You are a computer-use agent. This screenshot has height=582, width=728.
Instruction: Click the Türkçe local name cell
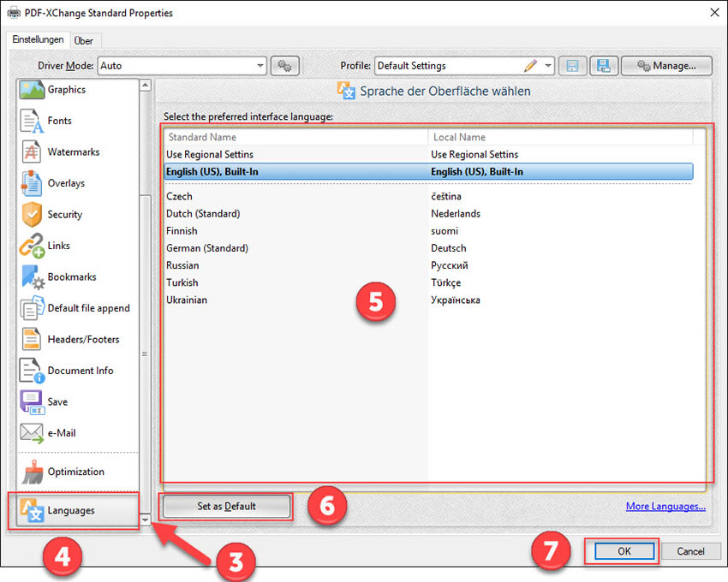tap(445, 282)
